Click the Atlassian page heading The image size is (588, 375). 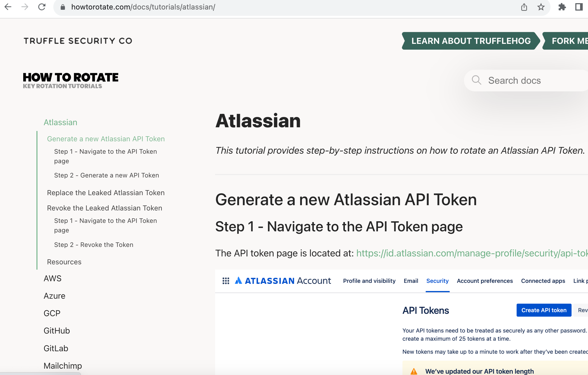tap(258, 121)
